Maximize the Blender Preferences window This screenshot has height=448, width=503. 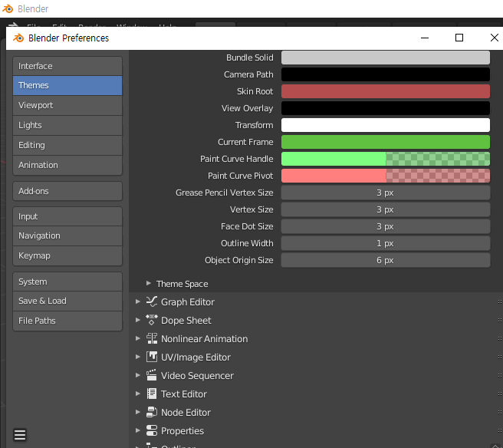click(x=459, y=38)
